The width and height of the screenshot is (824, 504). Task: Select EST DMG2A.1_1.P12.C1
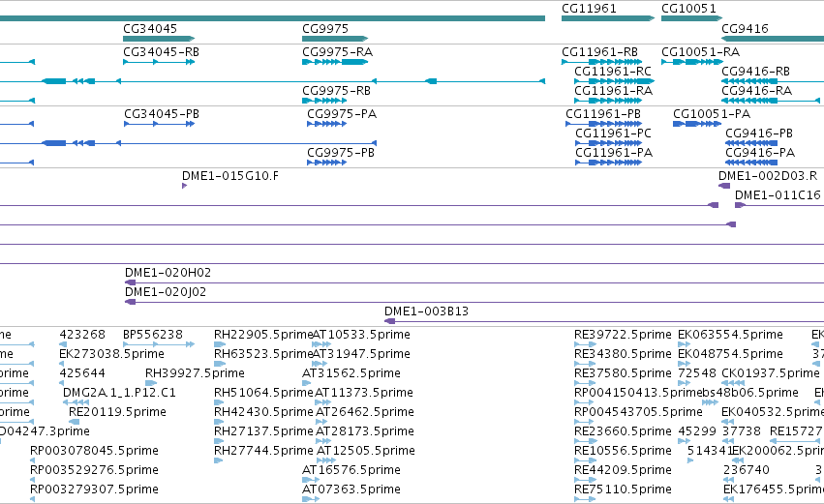[x=119, y=393]
